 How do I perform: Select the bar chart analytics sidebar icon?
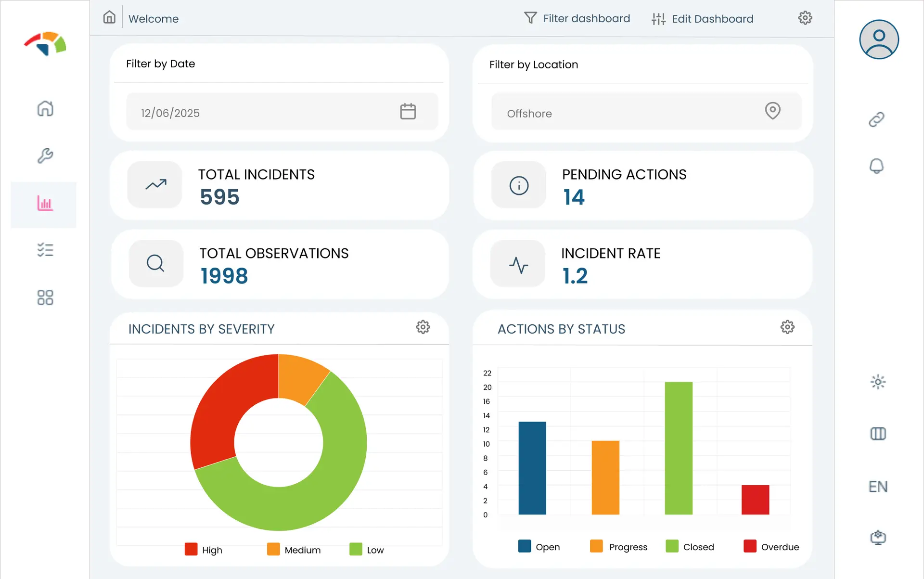[45, 203]
